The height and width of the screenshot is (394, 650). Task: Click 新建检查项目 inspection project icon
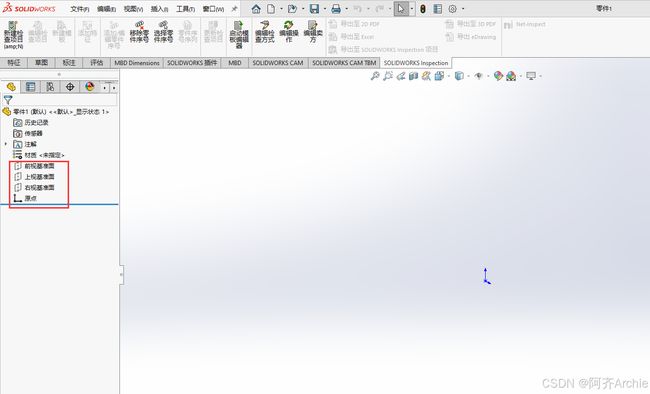14,35
